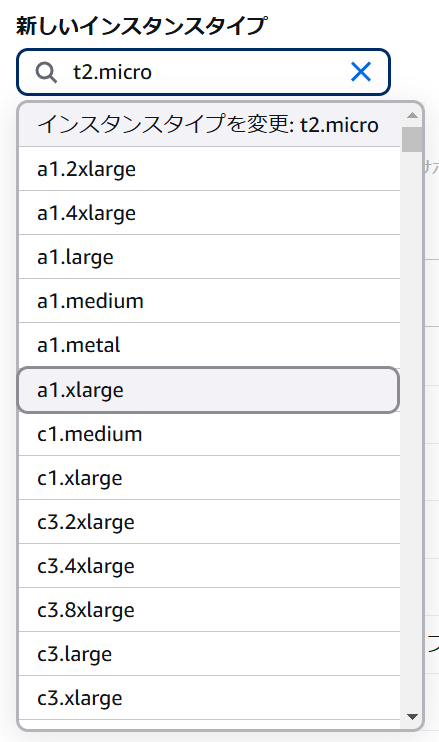Click the search magnifier icon
439x742 pixels.
click(46, 72)
